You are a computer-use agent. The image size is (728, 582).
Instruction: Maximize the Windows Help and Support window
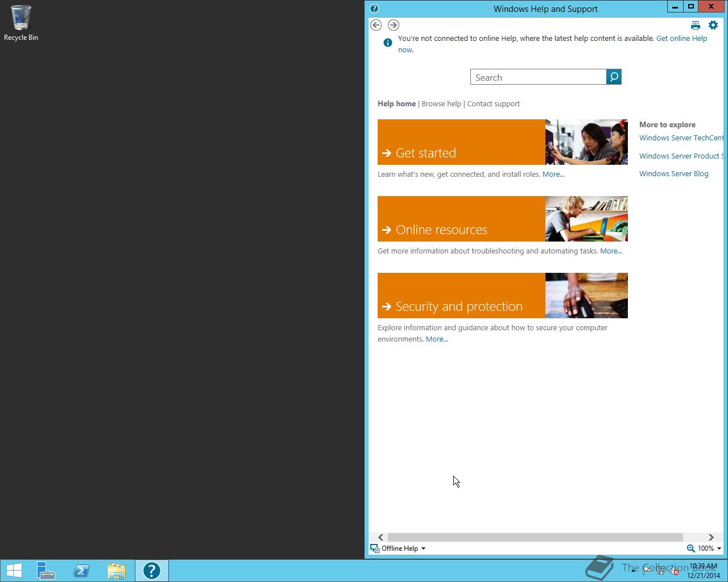(690, 7)
